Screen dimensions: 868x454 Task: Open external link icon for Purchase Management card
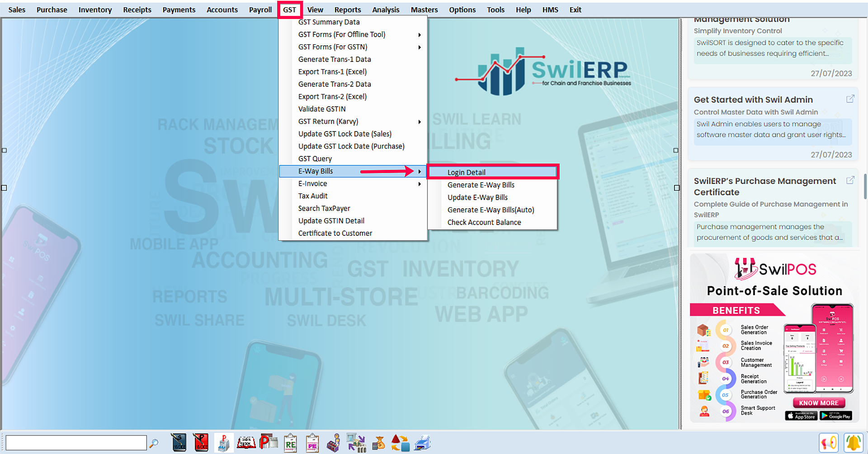coord(850,180)
